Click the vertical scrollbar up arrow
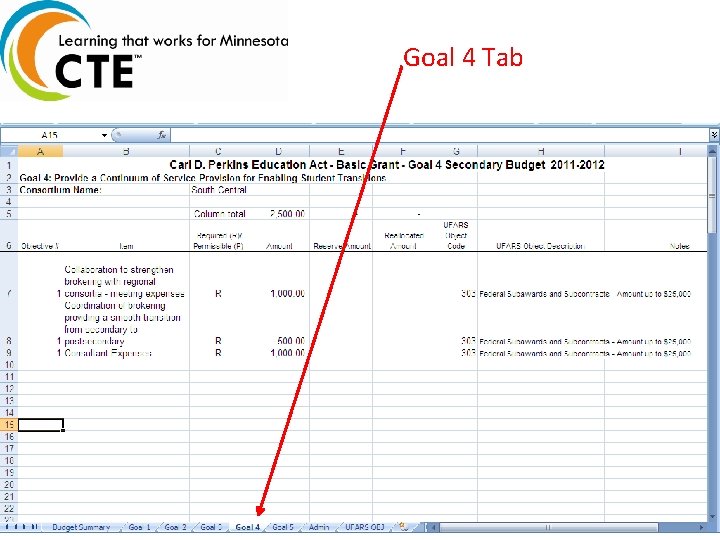The image size is (720, 540). pos(713,151)
